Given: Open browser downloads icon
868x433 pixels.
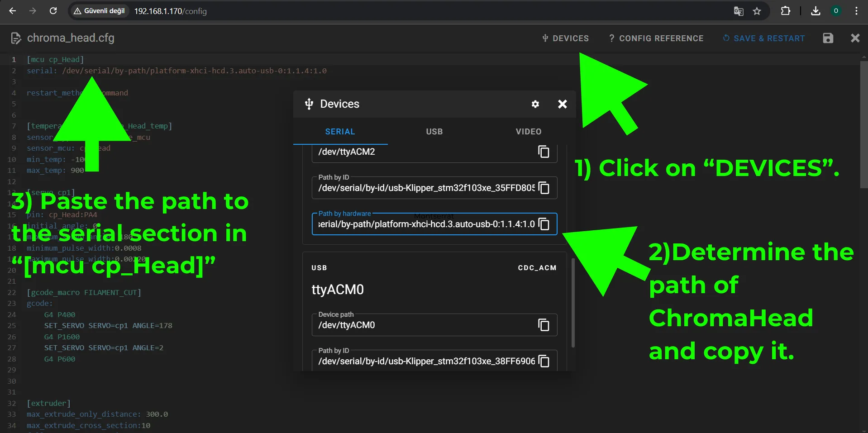Looking at the screenshot, I should tap(816, 11).
